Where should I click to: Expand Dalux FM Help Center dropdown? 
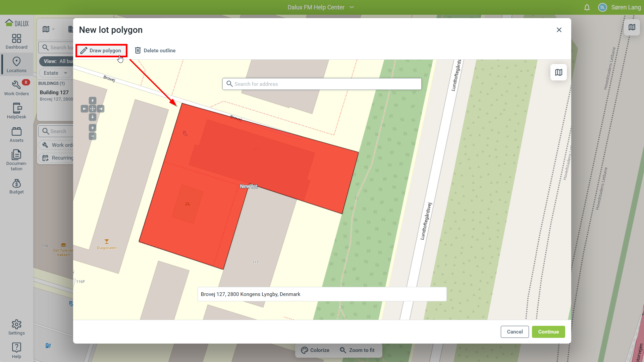[352, 7]
